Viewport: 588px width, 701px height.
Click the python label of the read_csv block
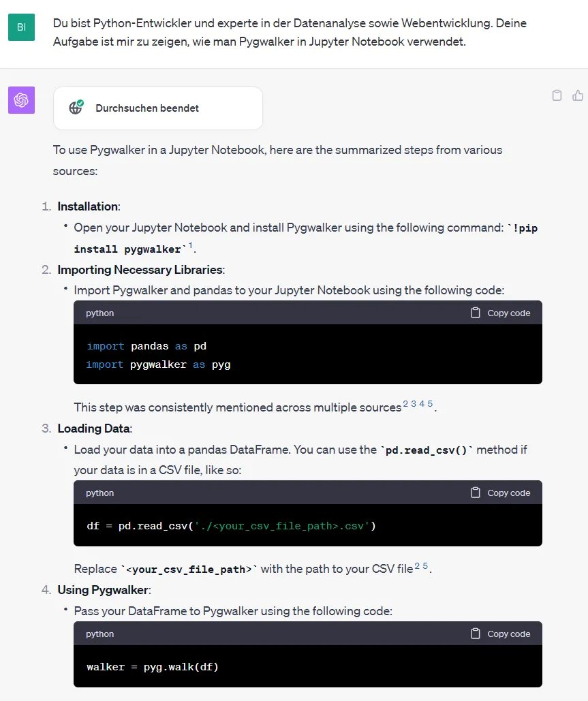click(99, 493)
